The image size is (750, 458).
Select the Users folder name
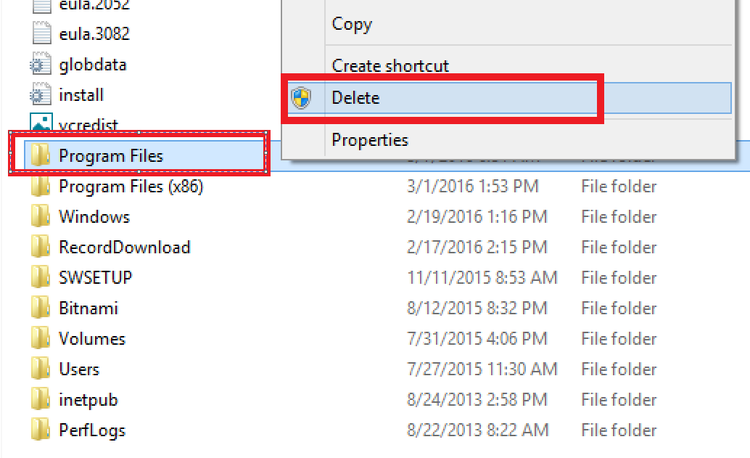pyautogui.click(x=79, y=370)
